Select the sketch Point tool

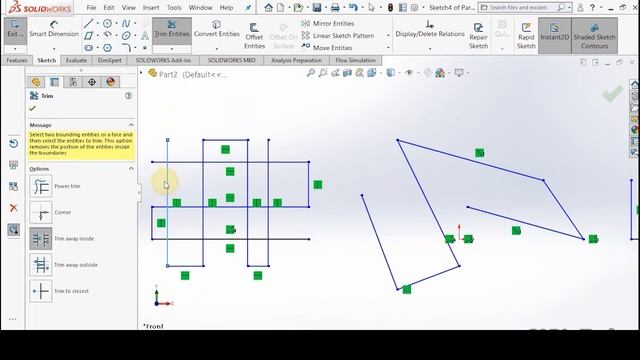click(145, 48)
